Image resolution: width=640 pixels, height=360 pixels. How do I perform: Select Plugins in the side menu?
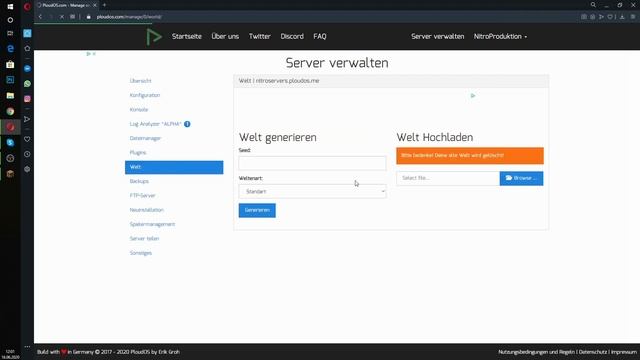(x=138, y=153)
